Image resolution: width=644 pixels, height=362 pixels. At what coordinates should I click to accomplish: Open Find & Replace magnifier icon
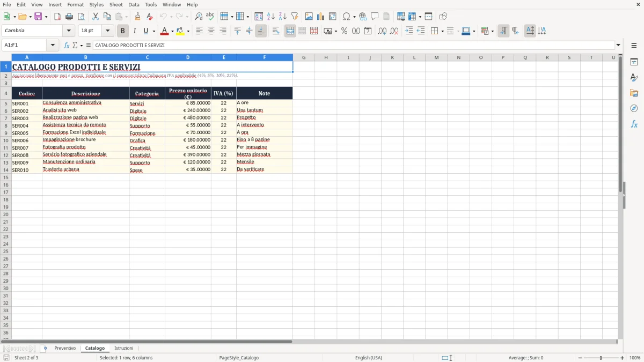pos(199,17)
